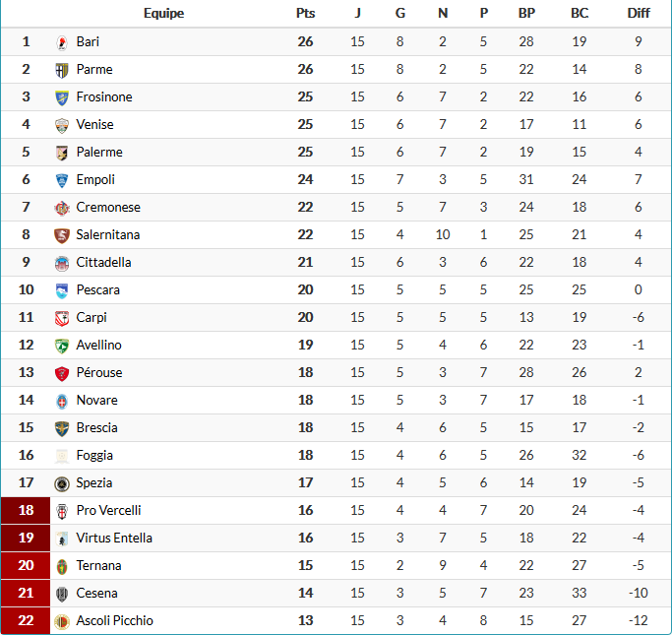Select the BP column header

(x=527, y=14)
